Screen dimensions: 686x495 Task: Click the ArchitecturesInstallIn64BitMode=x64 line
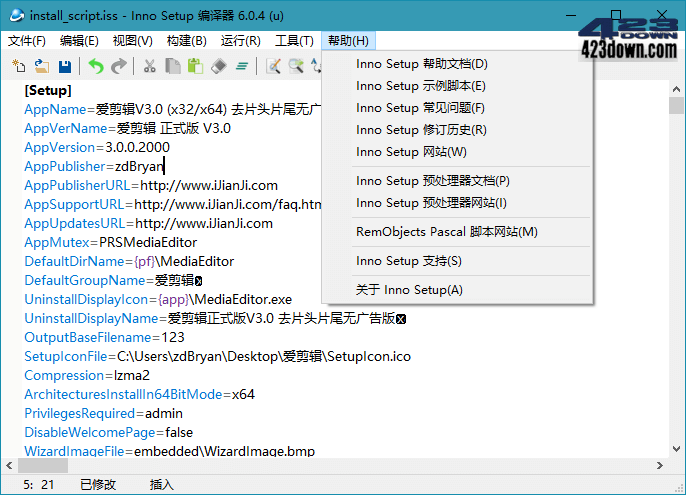click(x=140, y=395)
